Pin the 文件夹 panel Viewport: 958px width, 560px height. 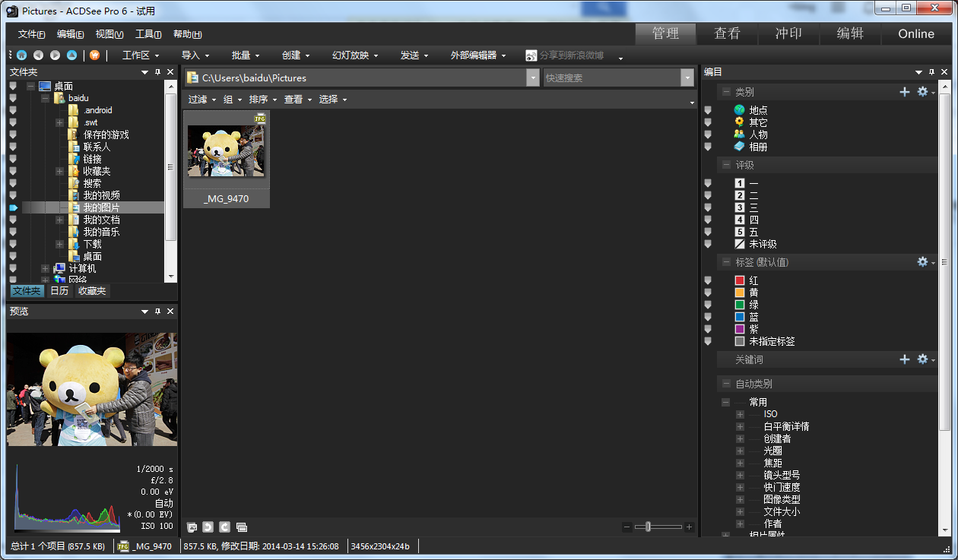(x=157, y=72)
